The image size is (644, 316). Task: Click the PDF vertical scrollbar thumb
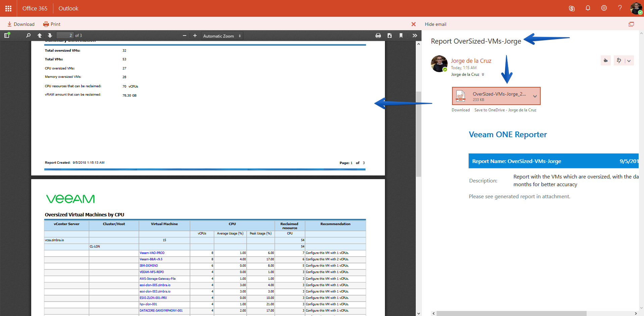(x=418, y=134)
